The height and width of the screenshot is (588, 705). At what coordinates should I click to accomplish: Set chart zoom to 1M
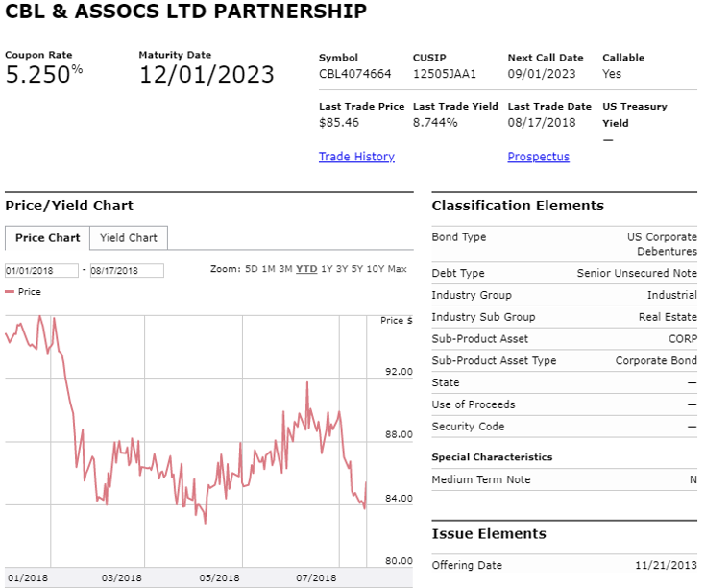268,269
